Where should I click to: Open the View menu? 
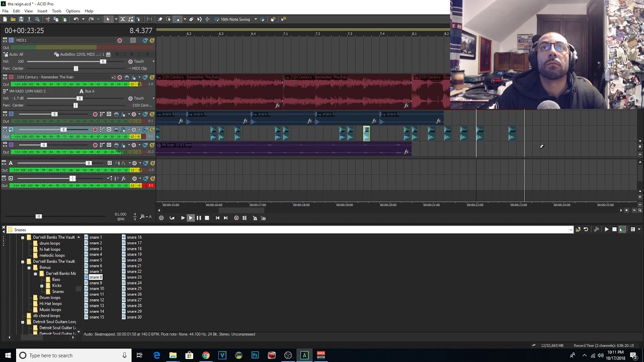pyautogui.click(x=29, y=11)
